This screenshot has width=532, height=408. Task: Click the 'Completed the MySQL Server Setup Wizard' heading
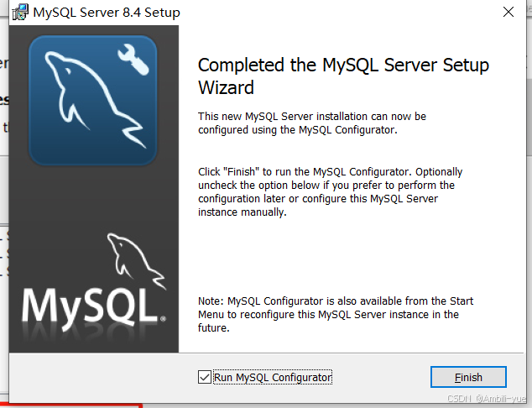[343, 76]
